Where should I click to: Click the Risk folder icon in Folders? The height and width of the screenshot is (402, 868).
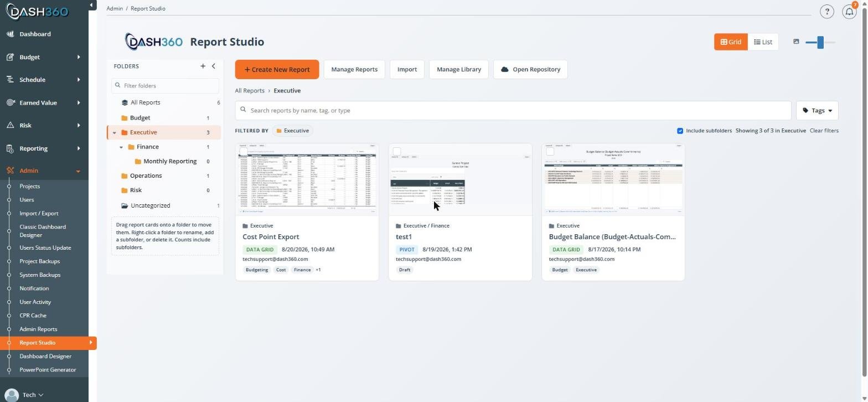click(124, 190)
